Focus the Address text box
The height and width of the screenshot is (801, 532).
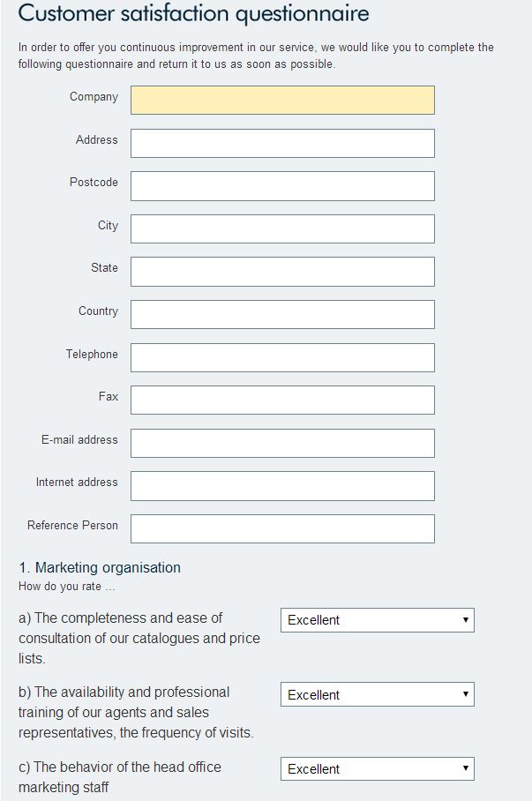282,143
